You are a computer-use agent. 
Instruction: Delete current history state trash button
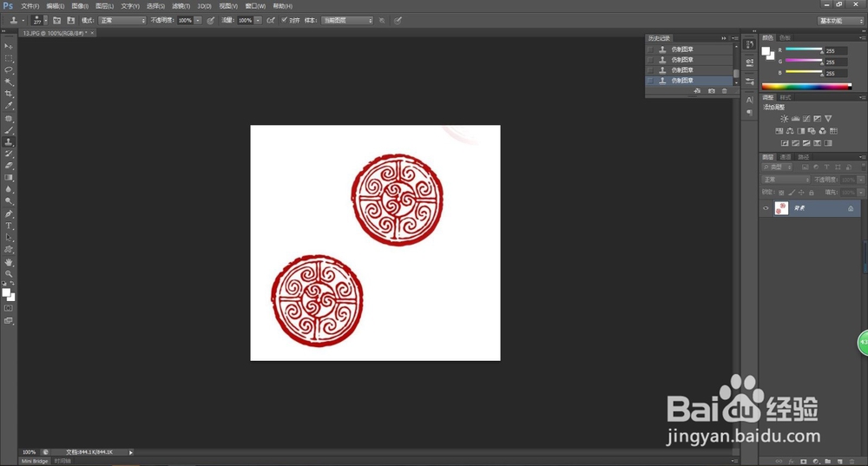point(725,91)
